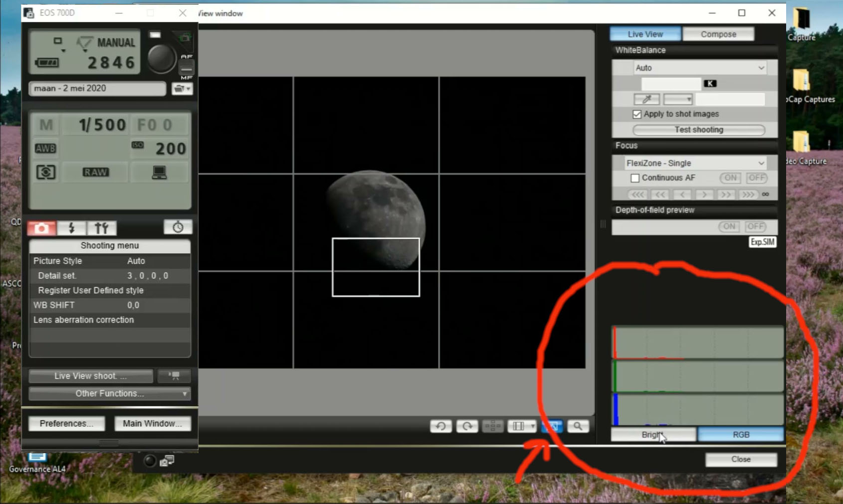Open the setup menu tools icon
843x504 pixels.
[x=102, y=228]
